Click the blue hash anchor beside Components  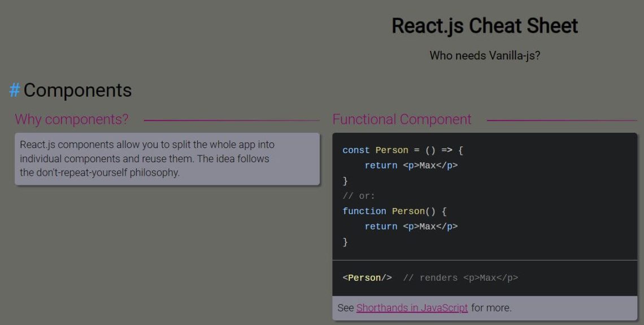click(x=15, y=90)
